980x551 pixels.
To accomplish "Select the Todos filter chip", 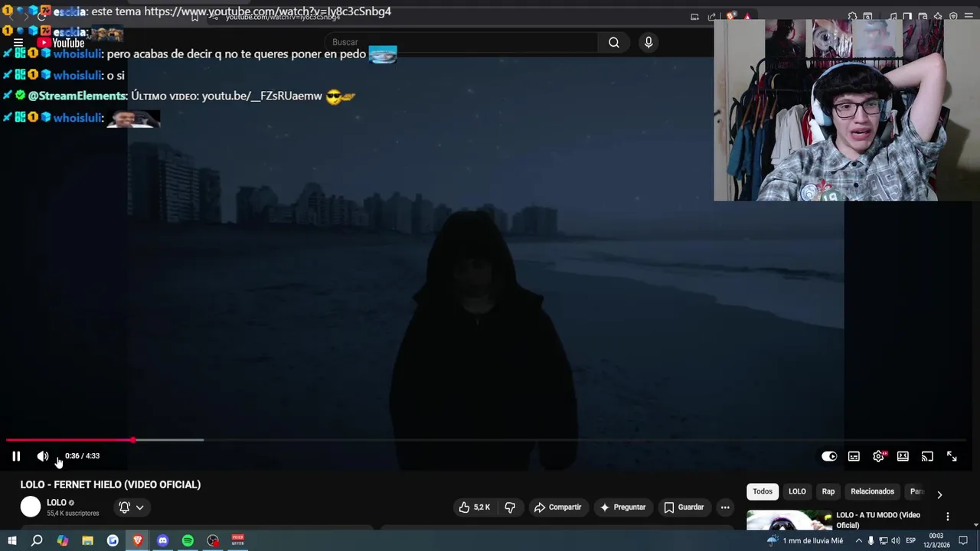I will coord(763,491).
